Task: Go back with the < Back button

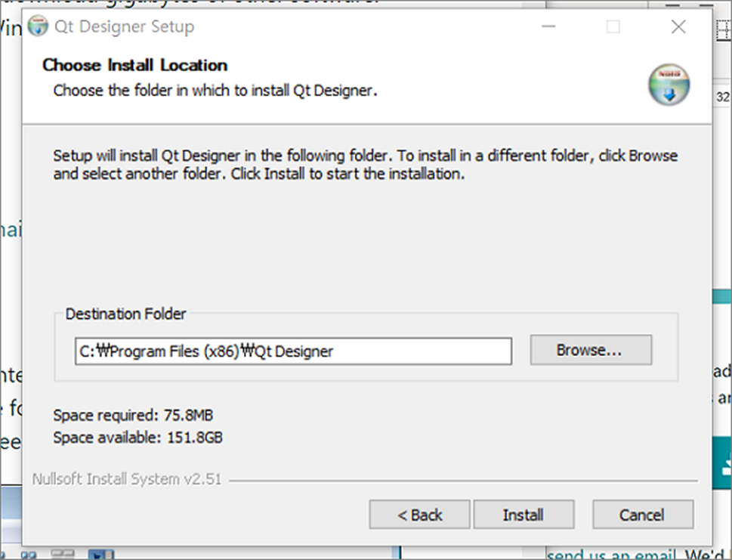Action: pos(419,515)
